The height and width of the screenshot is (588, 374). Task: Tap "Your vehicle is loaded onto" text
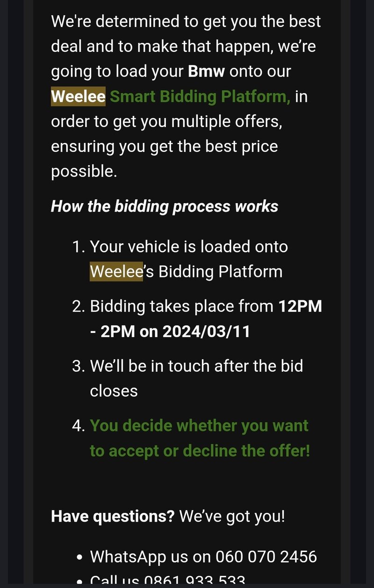[188, 246]
